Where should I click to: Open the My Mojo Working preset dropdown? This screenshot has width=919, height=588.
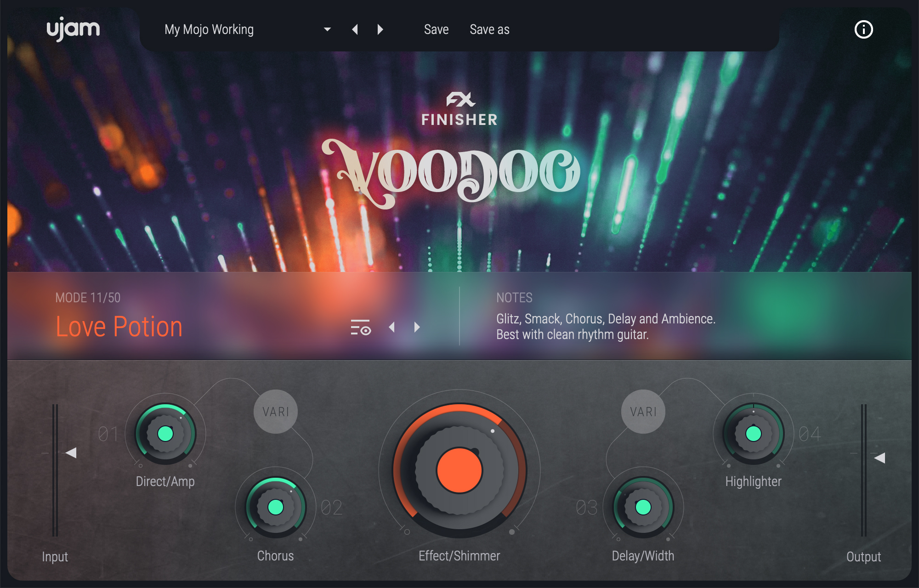327,29
